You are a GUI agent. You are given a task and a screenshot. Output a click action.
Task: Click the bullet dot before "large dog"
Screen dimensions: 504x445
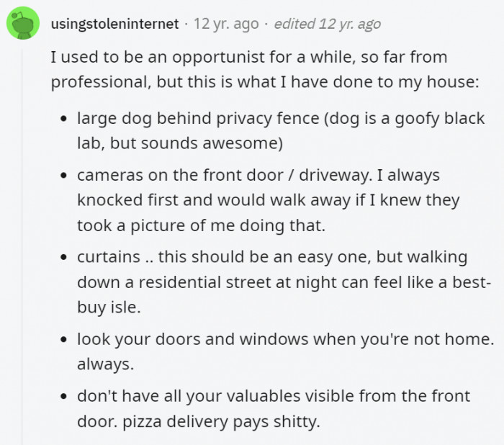65,119
